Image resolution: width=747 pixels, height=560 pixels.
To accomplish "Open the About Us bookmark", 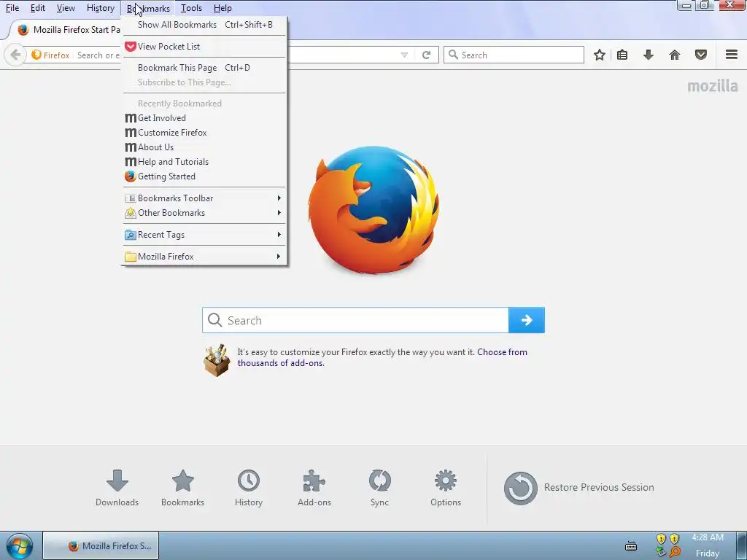I will [x=205, y=147].
